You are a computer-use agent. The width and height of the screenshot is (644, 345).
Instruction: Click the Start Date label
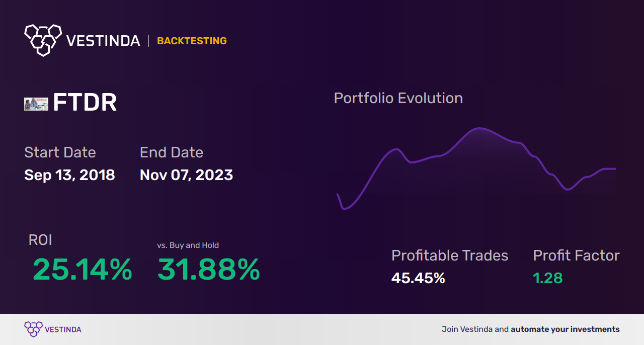[60, 152]
